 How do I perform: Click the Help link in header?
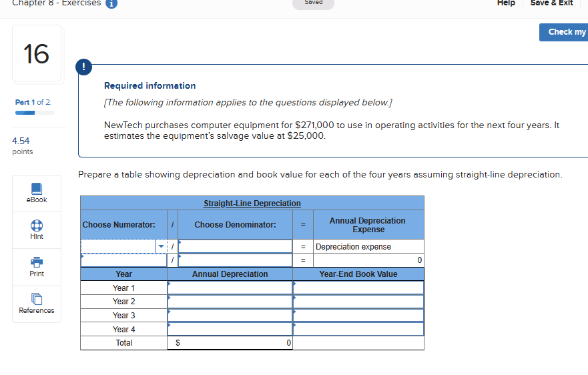506,3
